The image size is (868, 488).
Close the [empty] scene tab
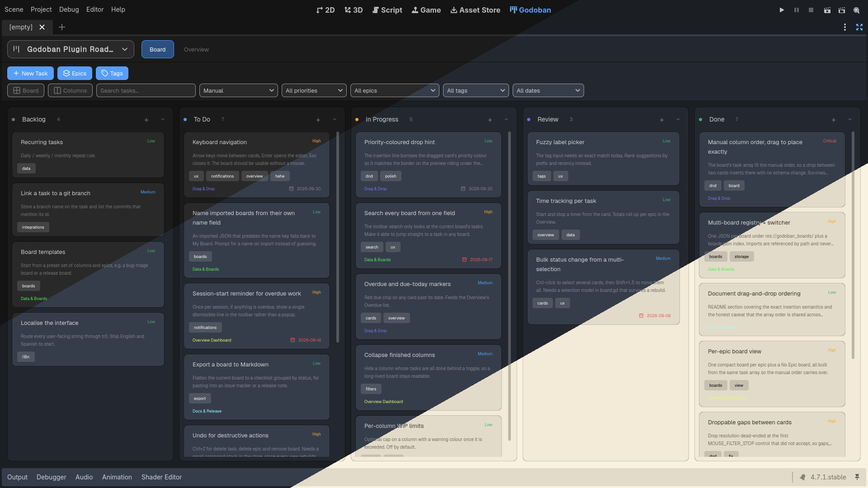coord(42,27)
